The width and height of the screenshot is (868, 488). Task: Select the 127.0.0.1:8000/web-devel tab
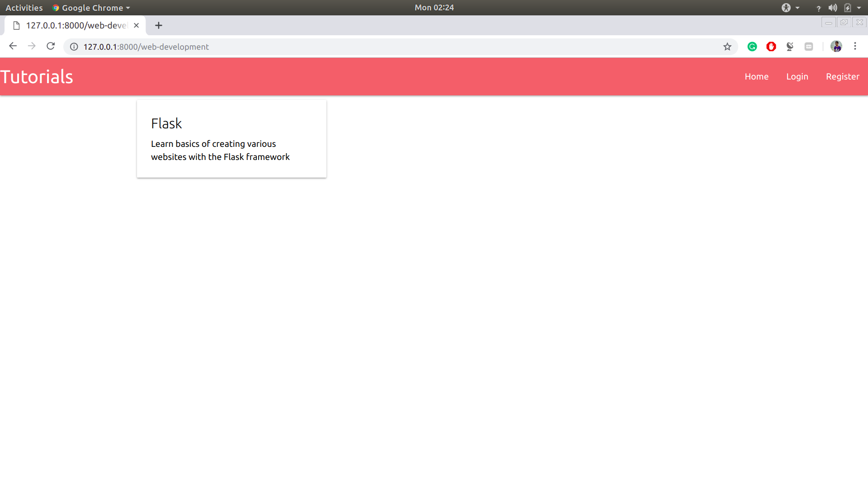(x=76, y=25)
